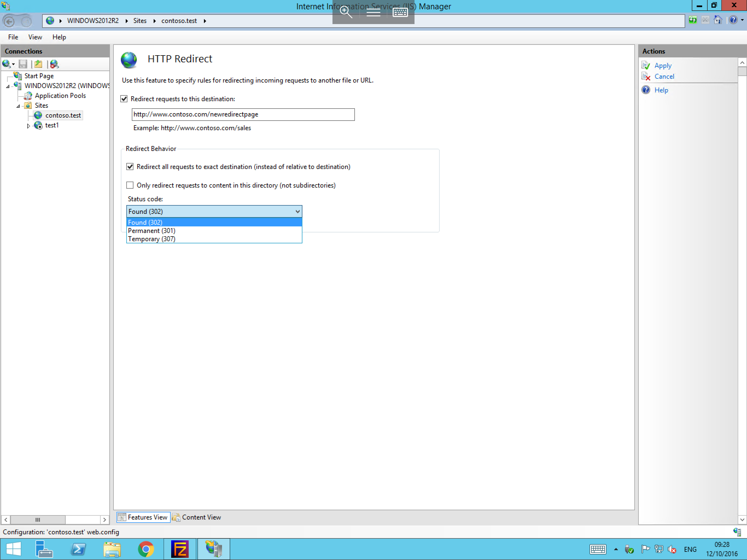Switch to Content View tab
Viewport: 747px width, 560px height.
click(197, 517)
